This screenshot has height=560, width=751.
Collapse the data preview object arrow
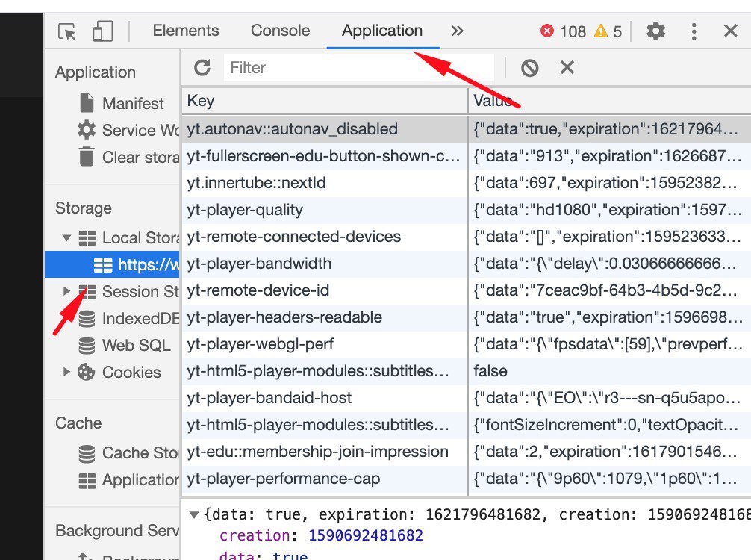(194, 515)
